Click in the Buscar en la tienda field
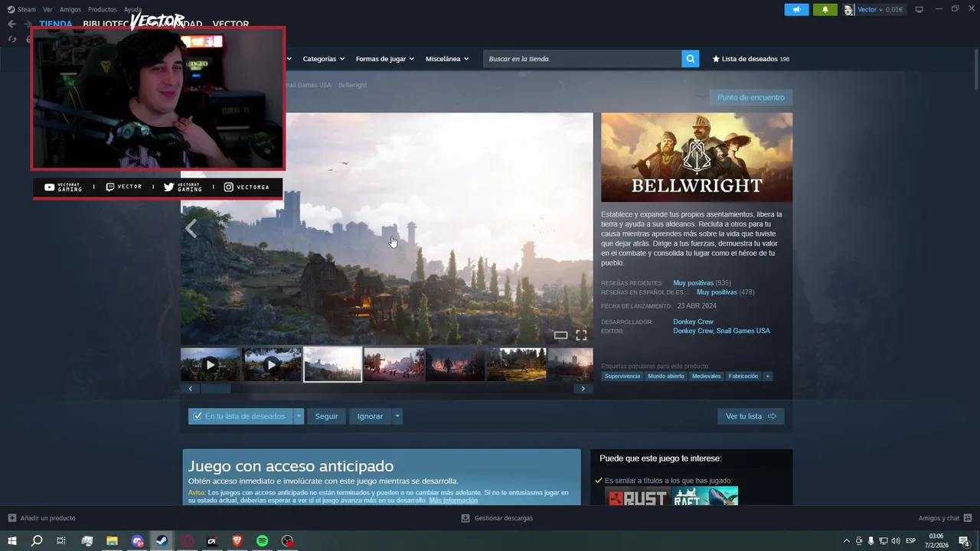980x551 pixels. click(x=583, y=59)
